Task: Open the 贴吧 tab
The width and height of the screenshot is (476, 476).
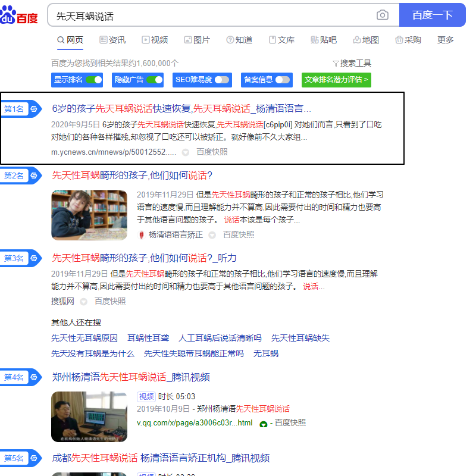Action: point(324,40)
